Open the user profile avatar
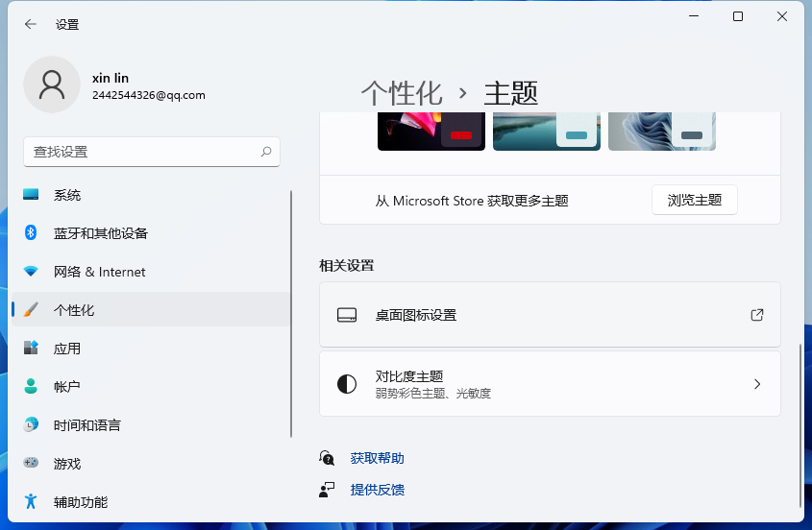This screenshot has height=530, width=812. pos(51,84)
